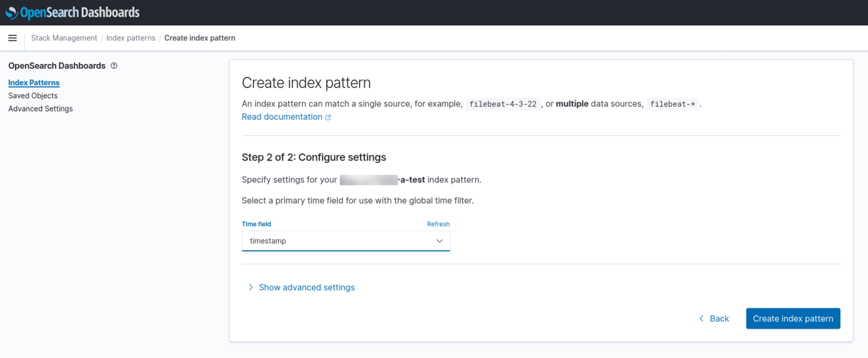Click the OpenSearch logo mark icon
The width and height of the screenshot is (868, 358).
tap(11, 12)
